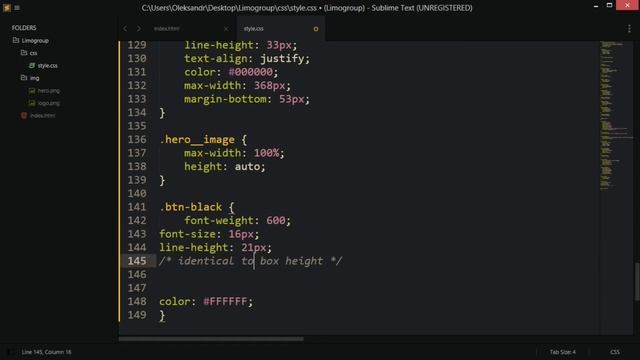Click Line 145, Column 16 status text

(47, 352)
